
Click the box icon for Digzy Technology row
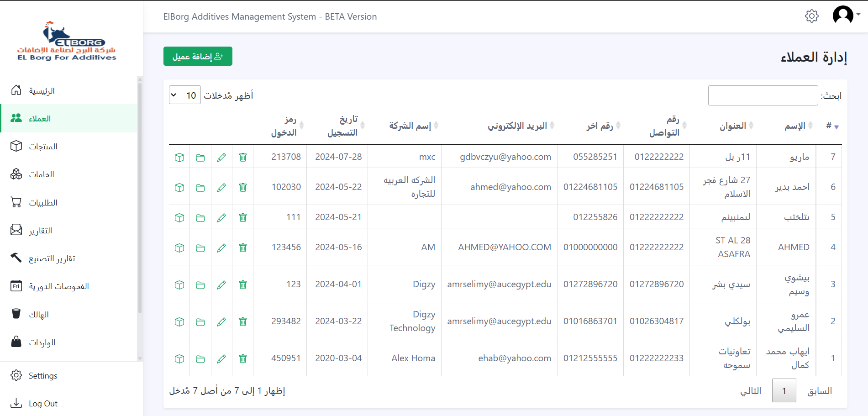click(x=179, y=322)
